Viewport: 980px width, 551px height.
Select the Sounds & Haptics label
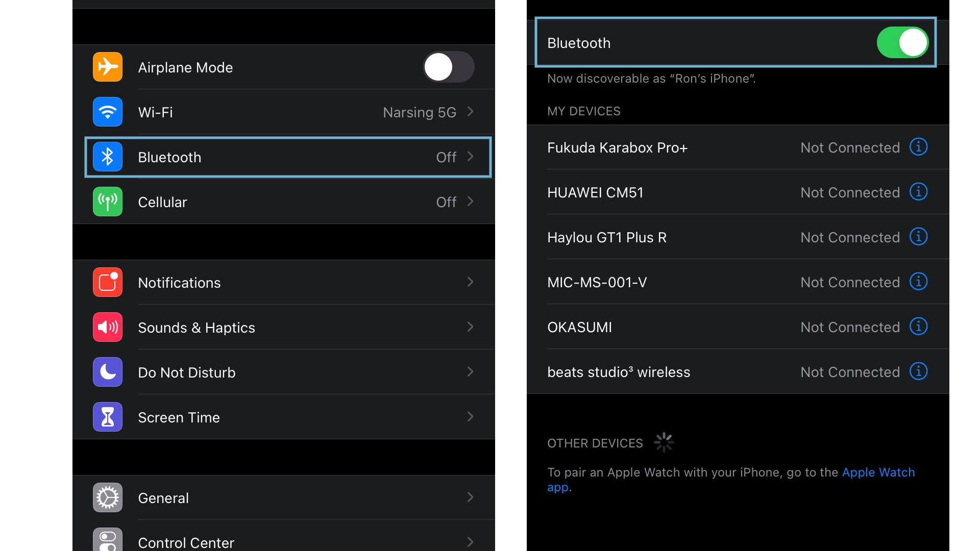click(x=197, y=328)
